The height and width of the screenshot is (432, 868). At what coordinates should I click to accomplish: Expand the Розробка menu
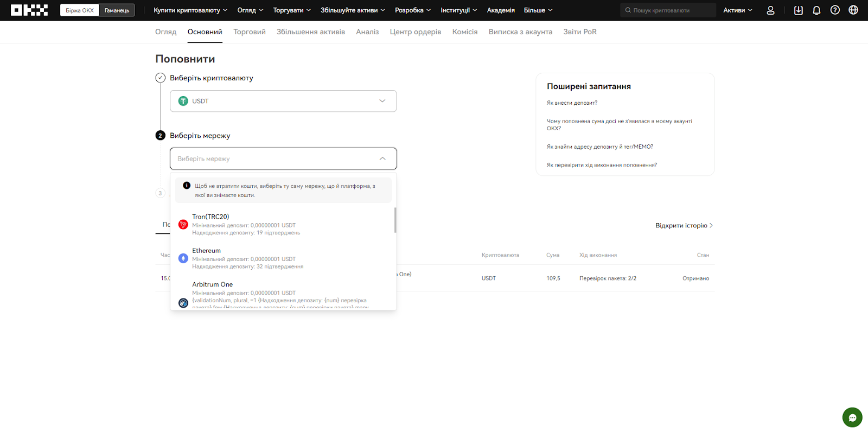pos(413,10)
